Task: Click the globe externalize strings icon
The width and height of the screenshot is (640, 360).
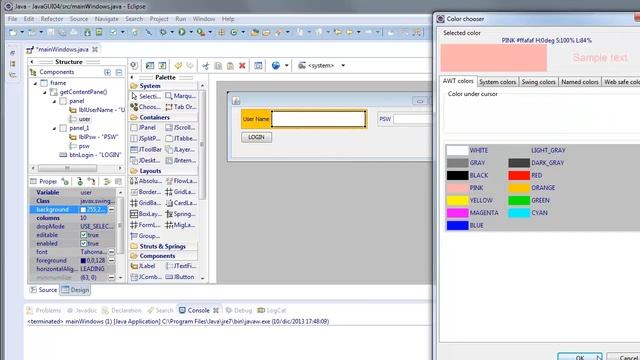Action: pos(276,66)
